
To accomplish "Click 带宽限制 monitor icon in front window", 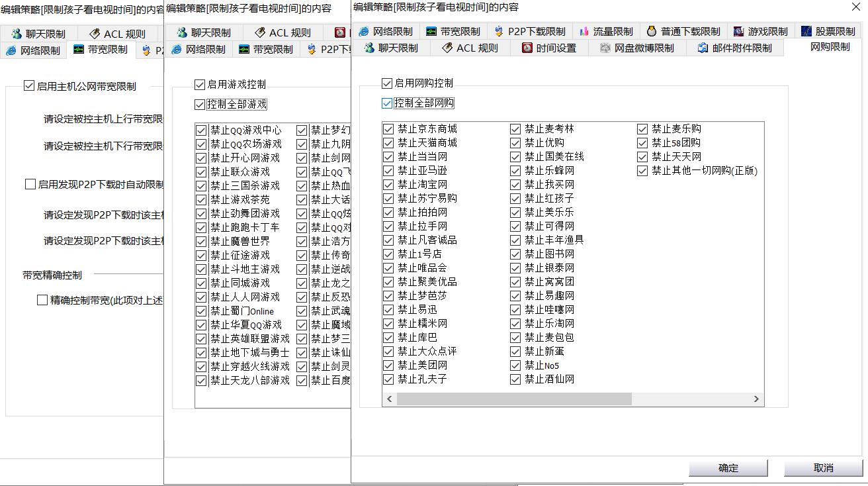I will point(431,31).
